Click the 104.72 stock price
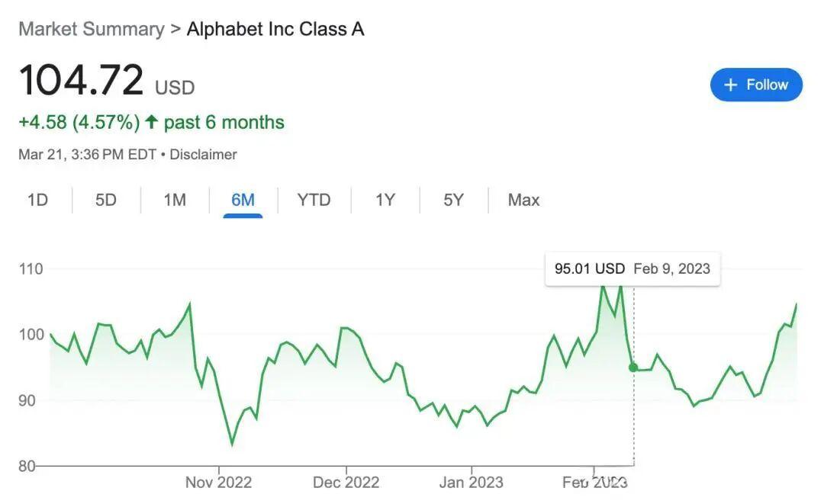 (x=81, y=81)
